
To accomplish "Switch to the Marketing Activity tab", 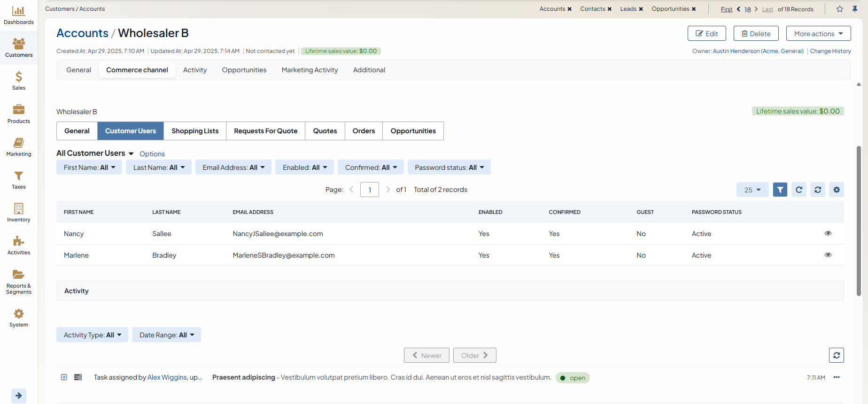I will [x=310, y=70].
